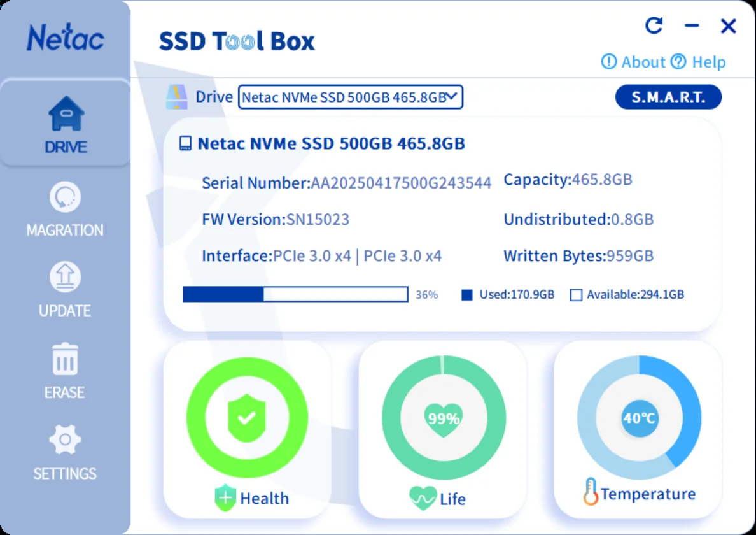The width and height of the screenshot is (756, 535).
Task: Click the empty Available legend square
Action: point(576,295)
